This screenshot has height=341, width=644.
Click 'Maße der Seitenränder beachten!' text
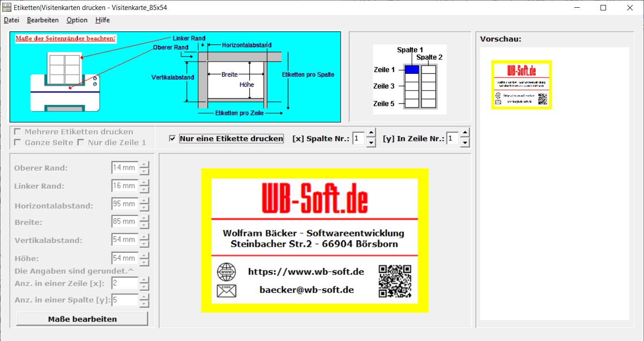pyautogui.click(x=66, y=38)
